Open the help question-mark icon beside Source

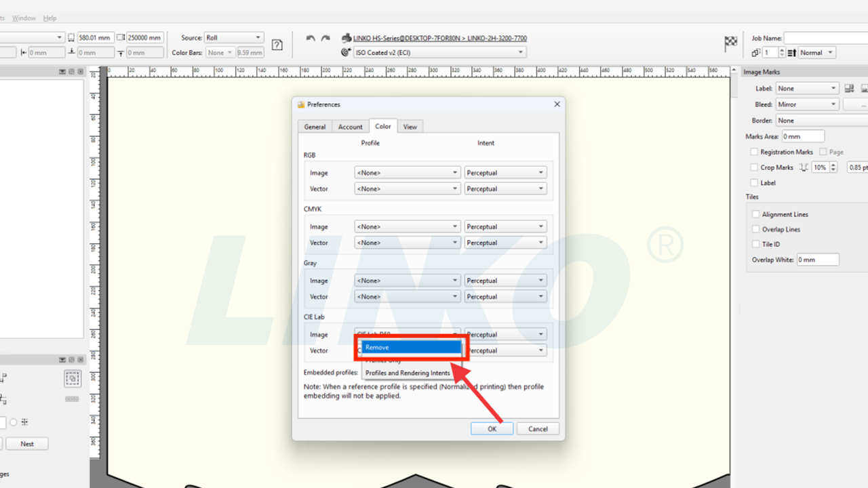[x=277, y=45]
